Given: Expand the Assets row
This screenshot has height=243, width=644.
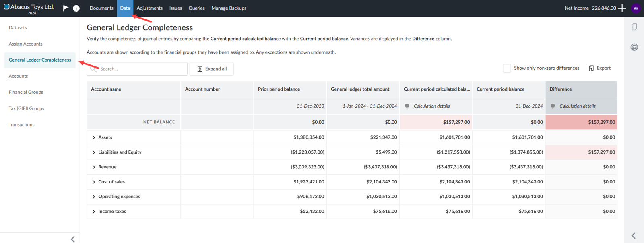Looking at the screenshot, I should click(94, 137).
